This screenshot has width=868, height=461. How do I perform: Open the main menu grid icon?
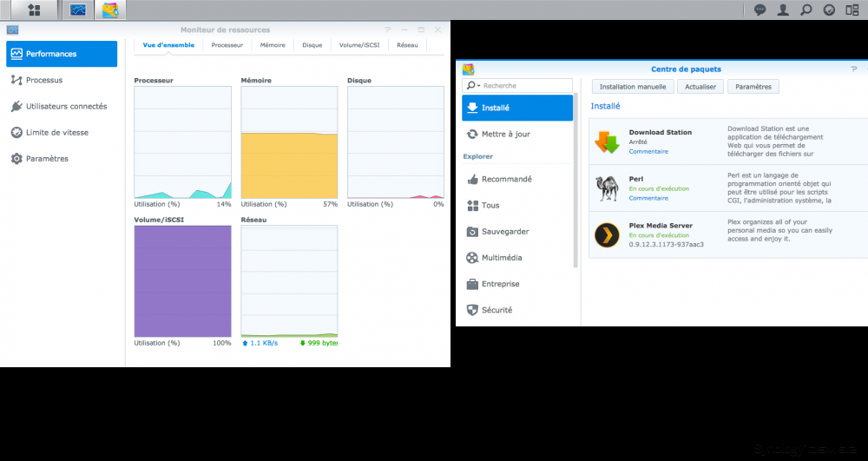pyautogui.click(x=35, y=10)
